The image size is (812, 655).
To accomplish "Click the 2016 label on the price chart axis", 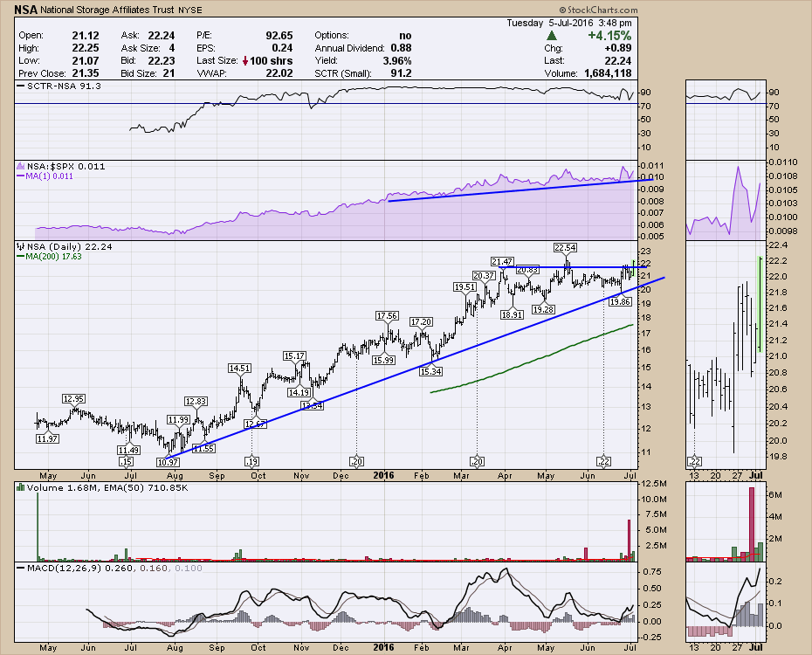I will click(x=383, y=475).
